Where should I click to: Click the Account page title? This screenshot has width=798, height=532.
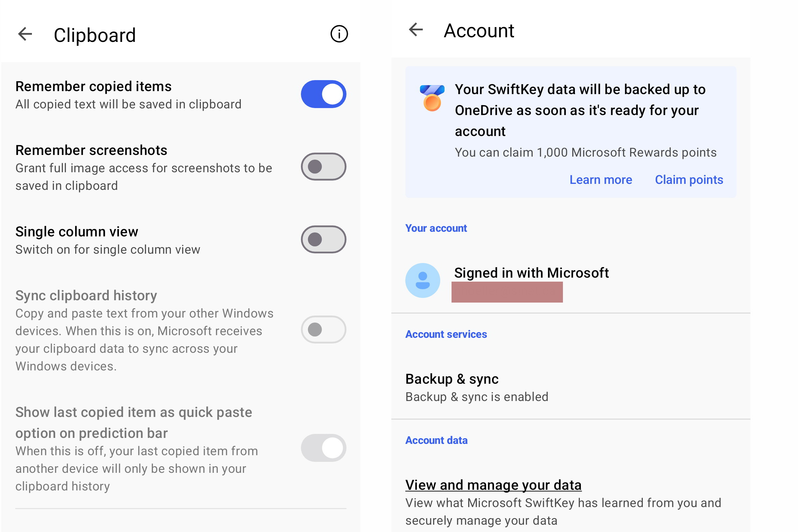478,31
